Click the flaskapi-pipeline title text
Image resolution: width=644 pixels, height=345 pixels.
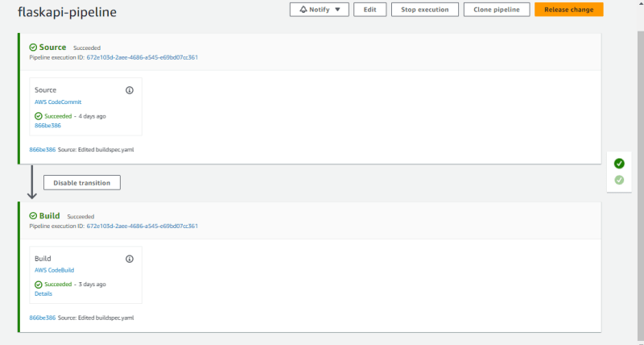click(67, 12)
